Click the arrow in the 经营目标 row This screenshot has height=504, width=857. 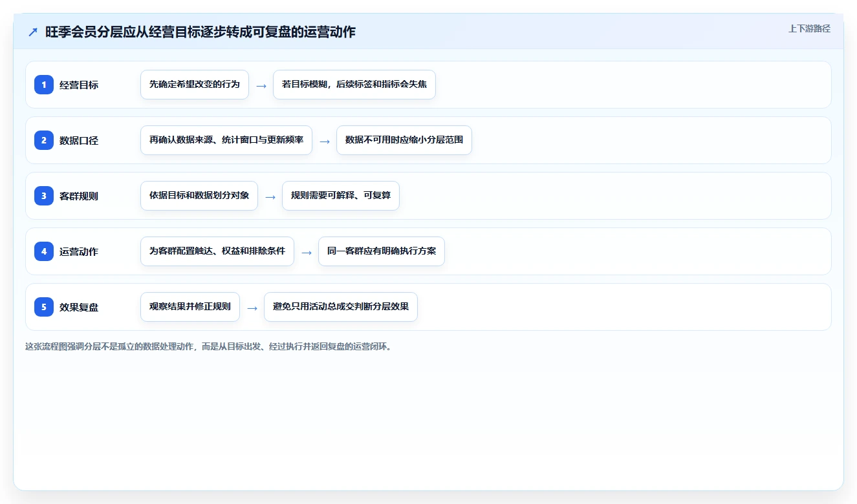(261, 85)
